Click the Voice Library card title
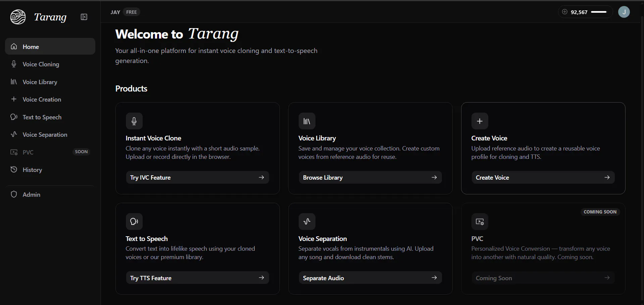The width and height of the screenshot is (644, 305). click(x=317, y=138)
